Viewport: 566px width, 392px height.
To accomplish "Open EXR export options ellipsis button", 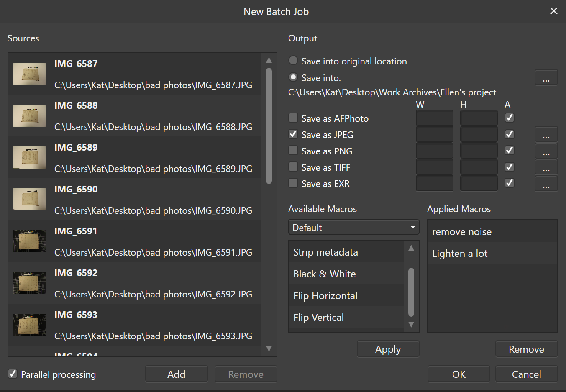I will tap(546, 184).
